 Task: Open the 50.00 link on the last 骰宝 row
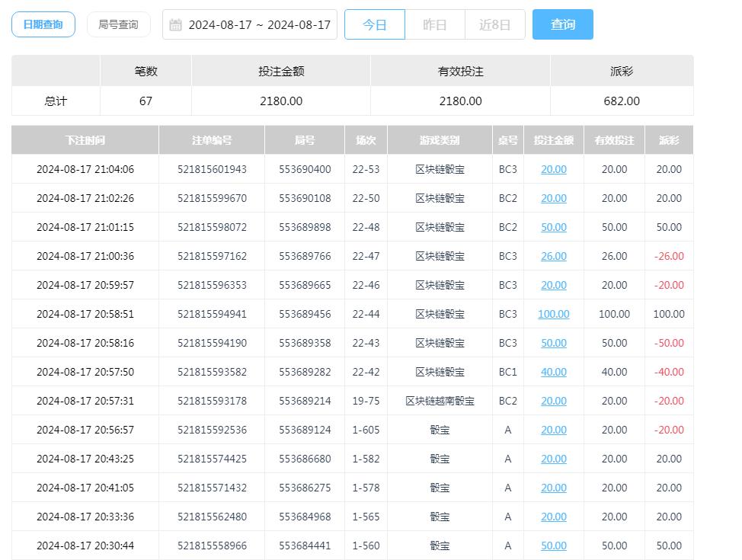click(x=553, y=546)
